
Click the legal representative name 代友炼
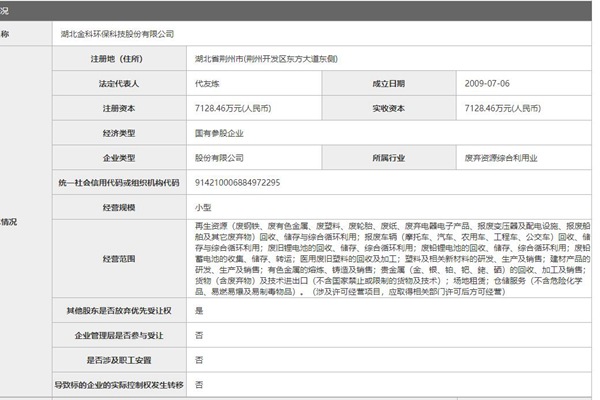[207, 84]
